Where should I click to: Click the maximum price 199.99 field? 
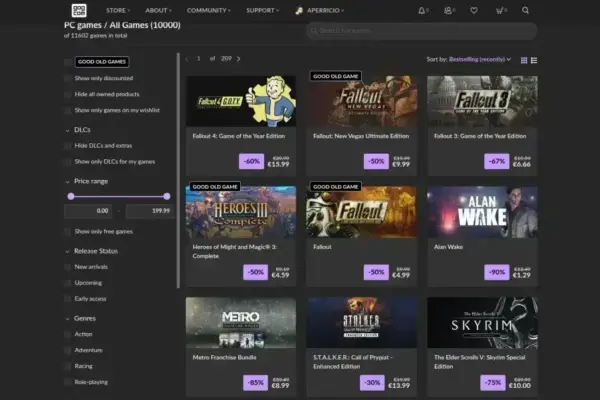click(150, 211)
